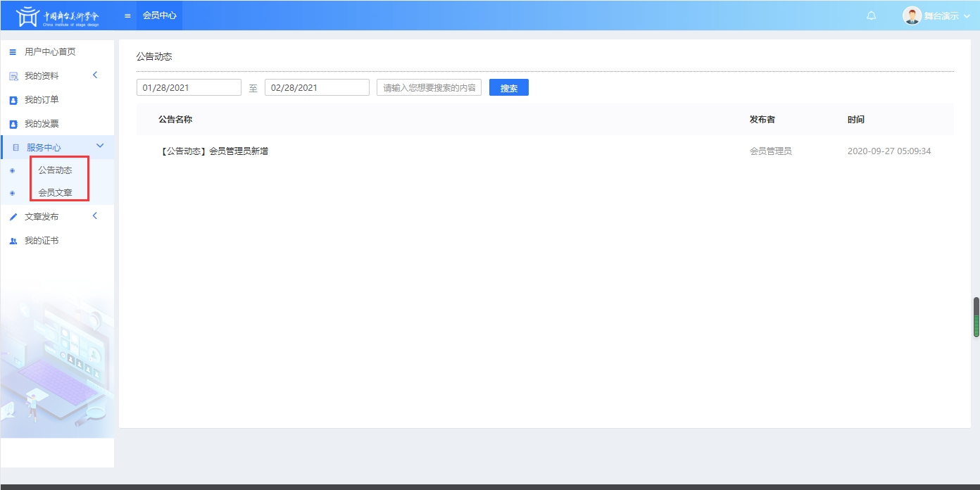Select 公告动态 in the sidebar

(x=55, y=170)
